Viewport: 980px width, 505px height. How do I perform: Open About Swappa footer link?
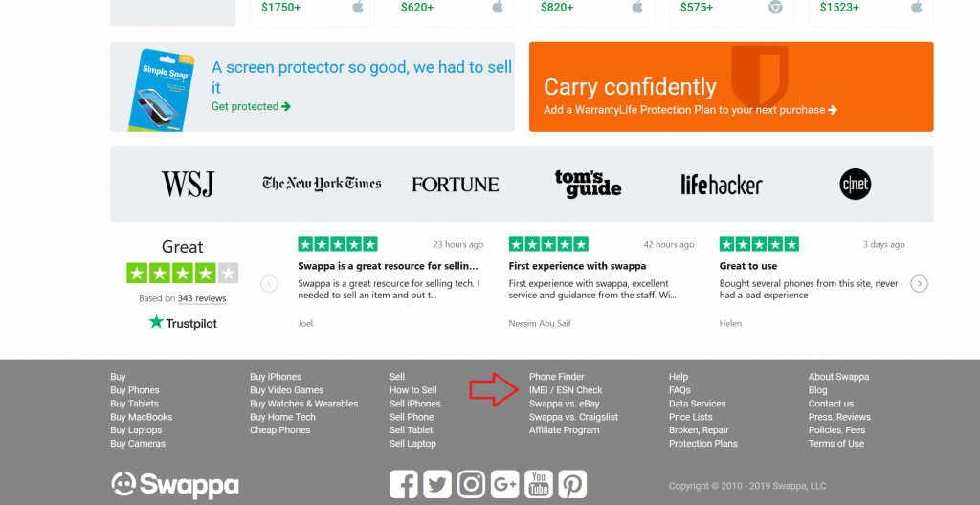(838, 377)
